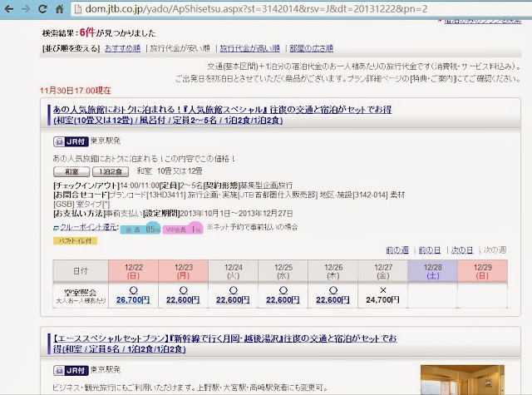
Task: Click the VIP会員 1% points badge
Action: (183, 229)
